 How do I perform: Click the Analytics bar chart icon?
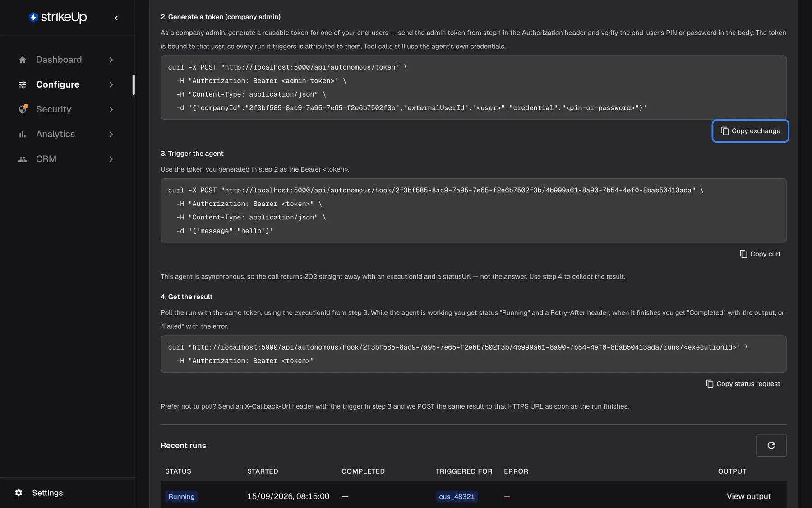[23, 134]
